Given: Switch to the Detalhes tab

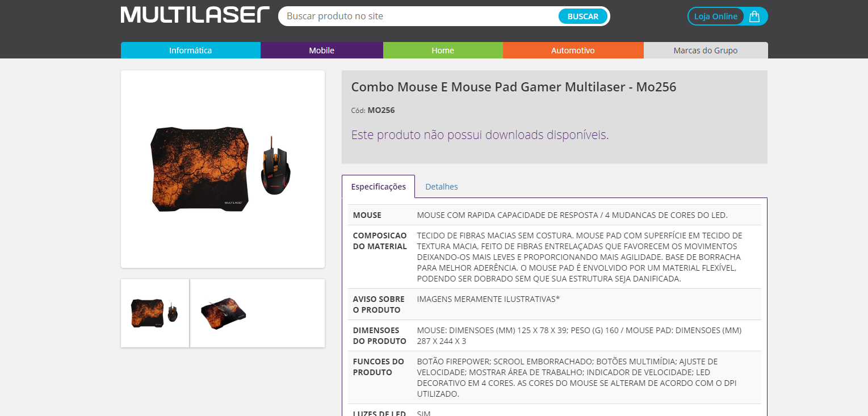Looking at the screenshot, I should point(442,187).
